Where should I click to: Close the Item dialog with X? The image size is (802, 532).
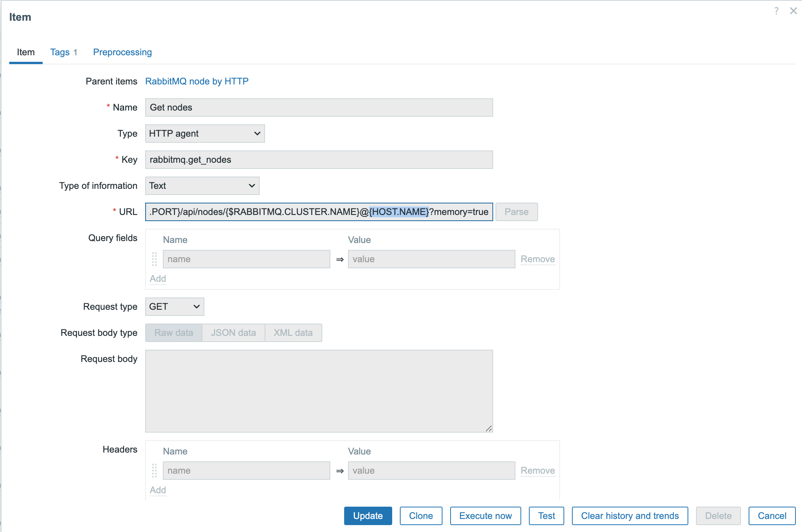coord(793,11)
